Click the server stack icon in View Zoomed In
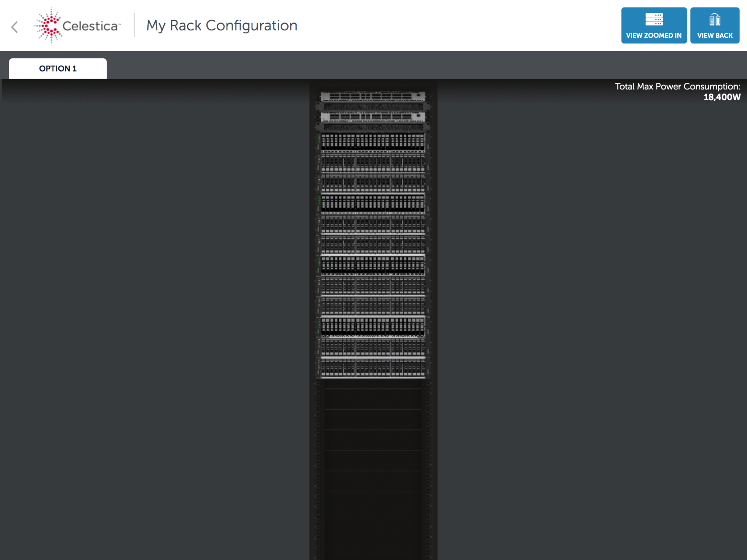Viewport: 747px width, 560px height. (x=654, y=20)
